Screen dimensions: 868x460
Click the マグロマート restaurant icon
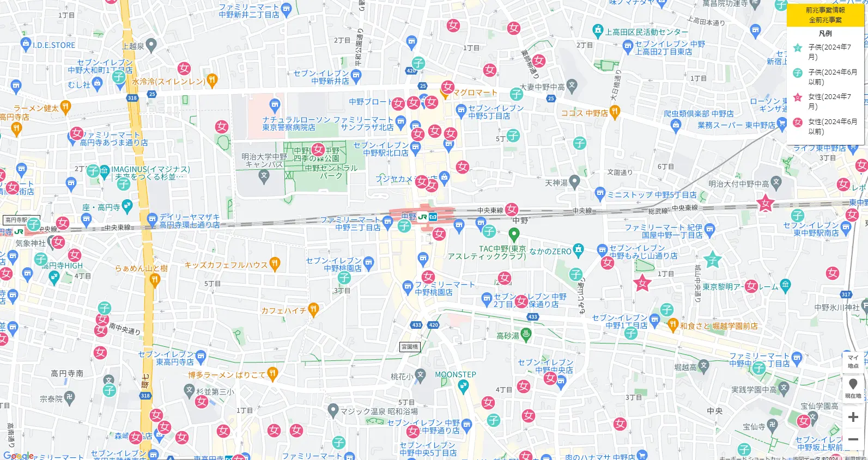(445, 93)
